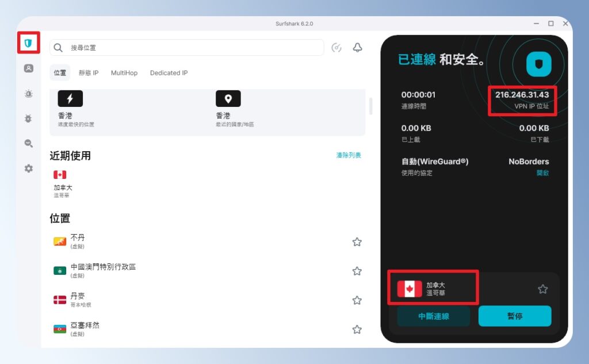589x364 pixels.
Task: Enable NoBorders by clicking 開啟
Action: pyautogui.click(x=543, y=173)
